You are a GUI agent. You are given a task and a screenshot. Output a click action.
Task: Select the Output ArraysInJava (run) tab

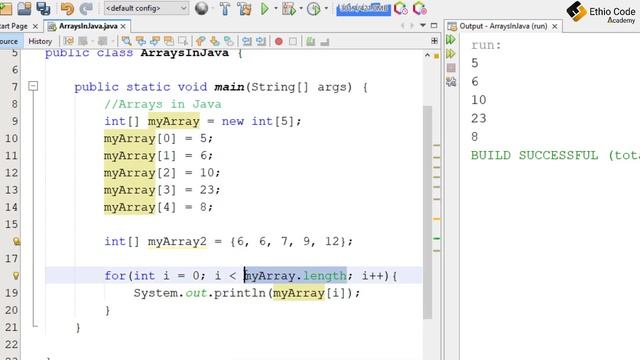click(x=503, y=26)
